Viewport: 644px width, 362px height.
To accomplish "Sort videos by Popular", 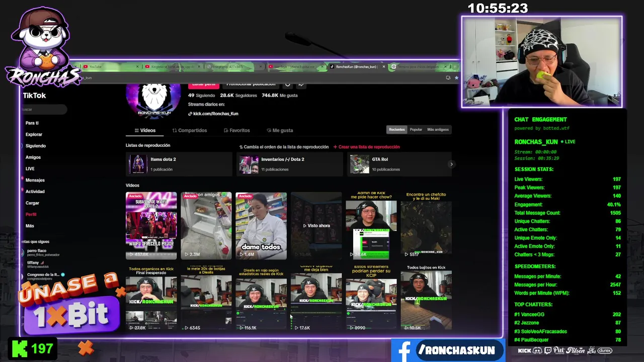I will [x=416, y=129].
